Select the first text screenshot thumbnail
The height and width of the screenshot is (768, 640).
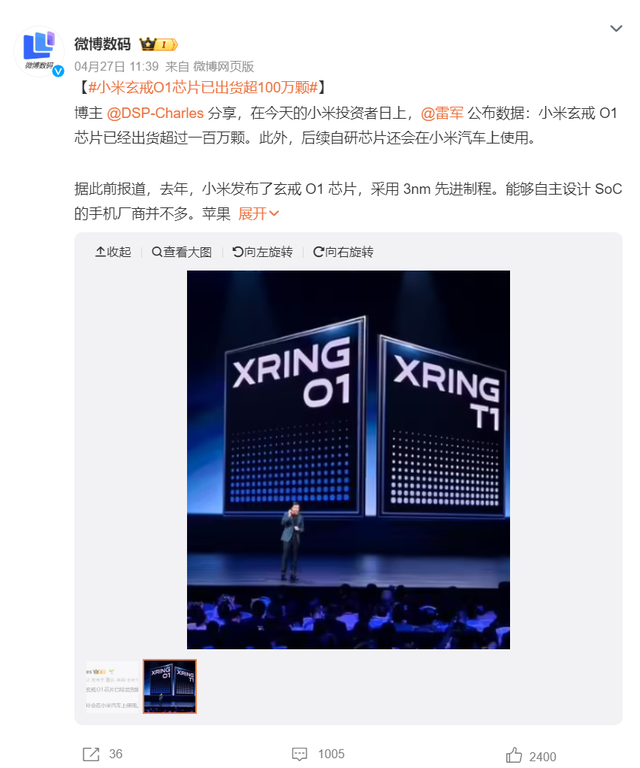click(113, 686)
